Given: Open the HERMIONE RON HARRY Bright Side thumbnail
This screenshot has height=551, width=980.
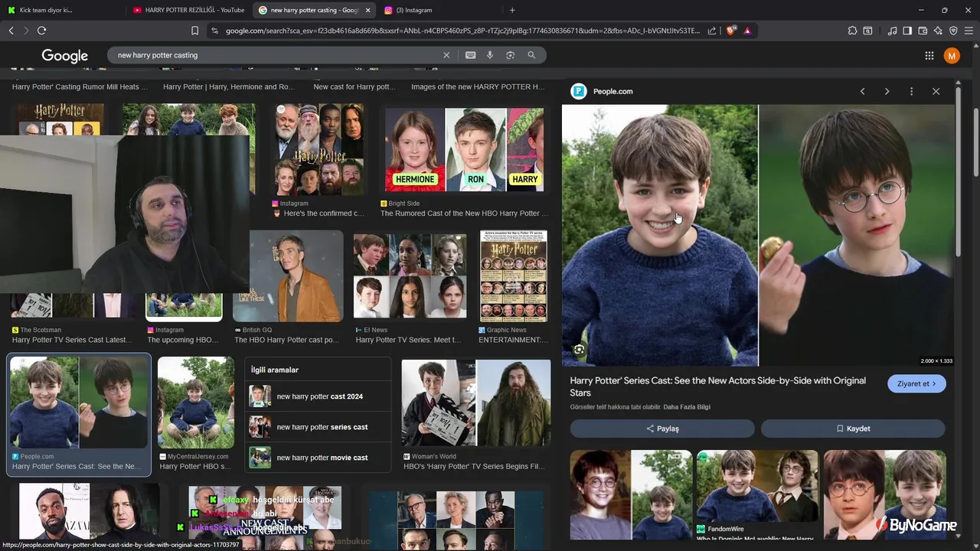Looking at the screenshot, I should 464,149.
